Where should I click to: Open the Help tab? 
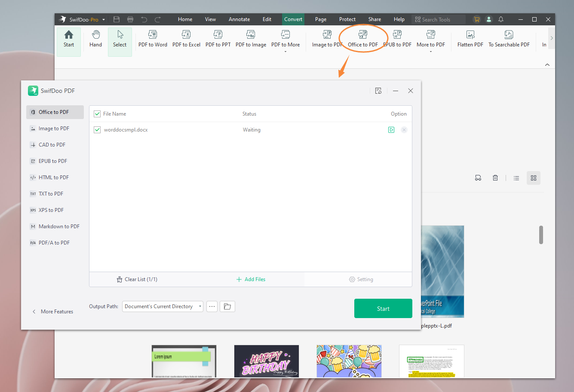399,19
